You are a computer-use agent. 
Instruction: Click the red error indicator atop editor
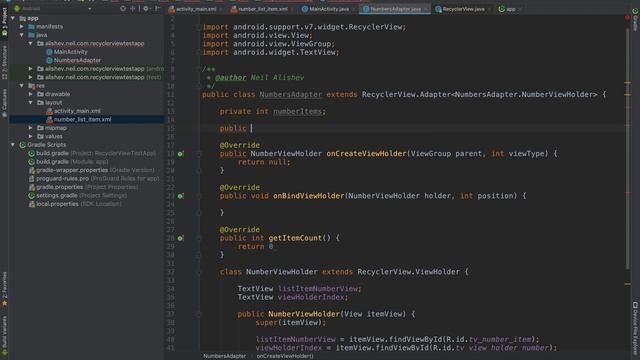coord(627,18)
